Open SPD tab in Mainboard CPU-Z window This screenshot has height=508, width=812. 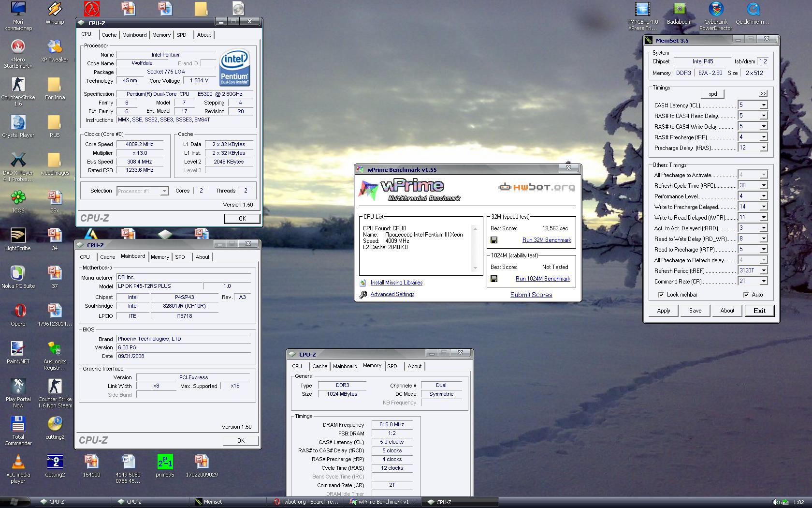point(180,257)
